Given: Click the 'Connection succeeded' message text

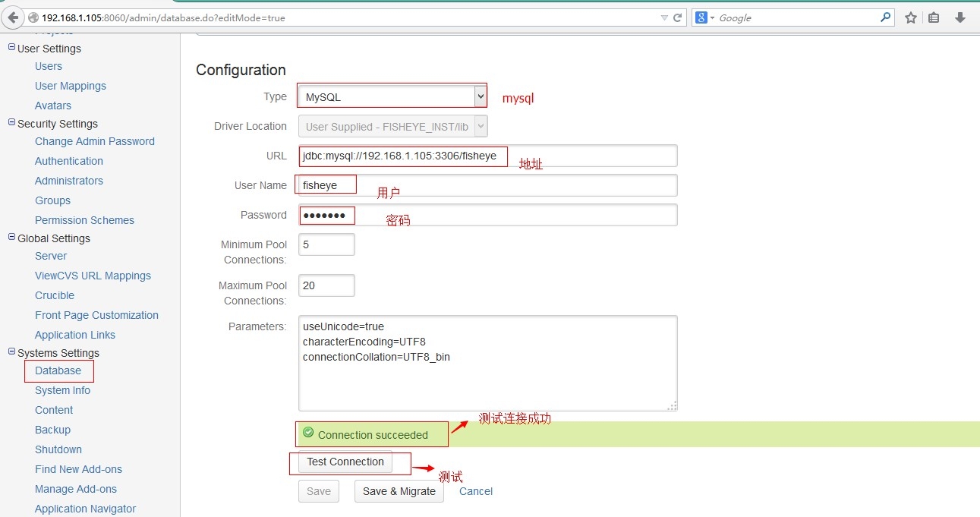Looking at the screenshot, I should point(373,435).
